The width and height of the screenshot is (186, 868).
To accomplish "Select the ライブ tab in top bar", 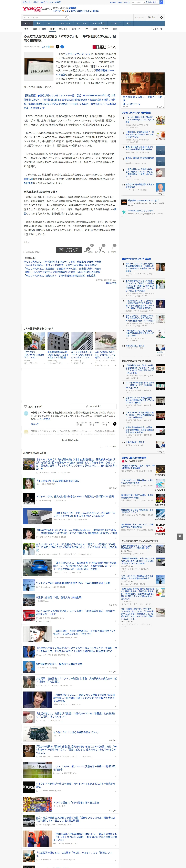I will 49,24.
